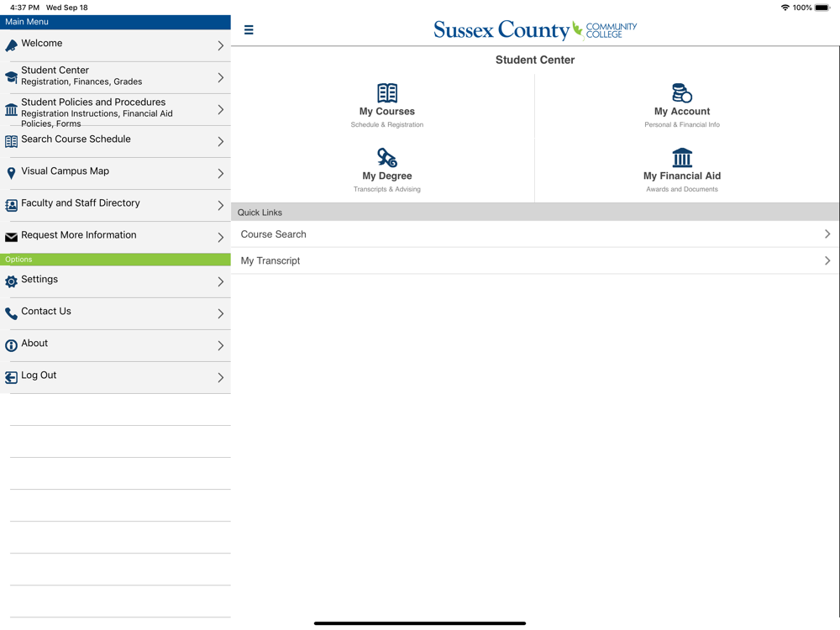The width and height of the screenshot is (840, 630).
Task: Open the Course Search quick link
Action: [x=535, y=234]
